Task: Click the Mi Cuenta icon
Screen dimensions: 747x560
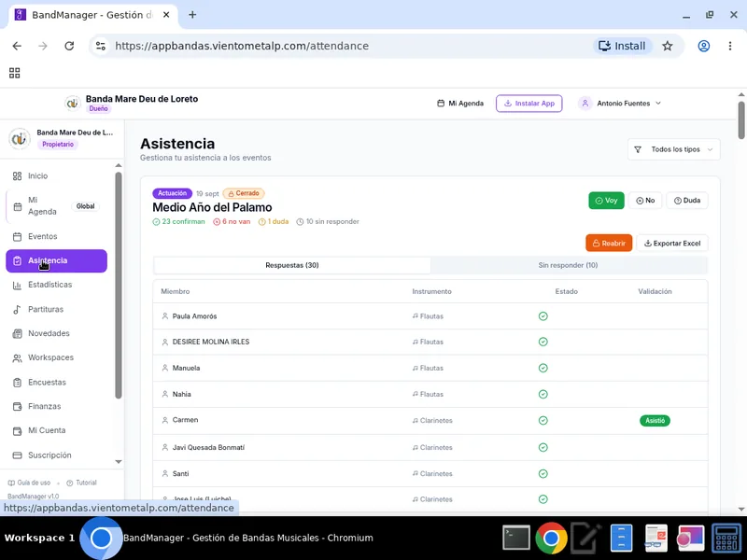Action: 17,431
